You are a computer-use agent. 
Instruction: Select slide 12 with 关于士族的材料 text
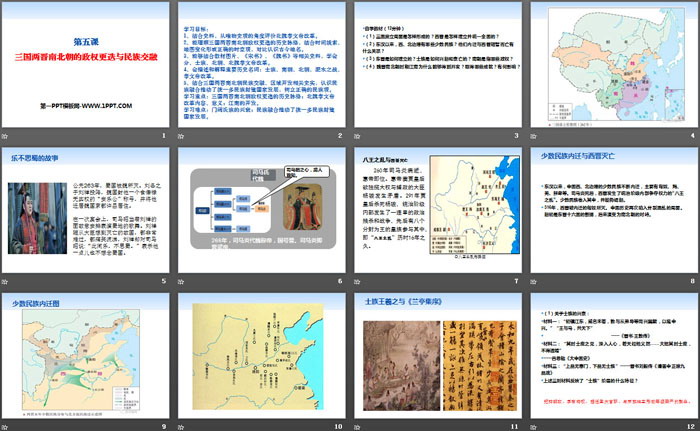click(614, 356)
